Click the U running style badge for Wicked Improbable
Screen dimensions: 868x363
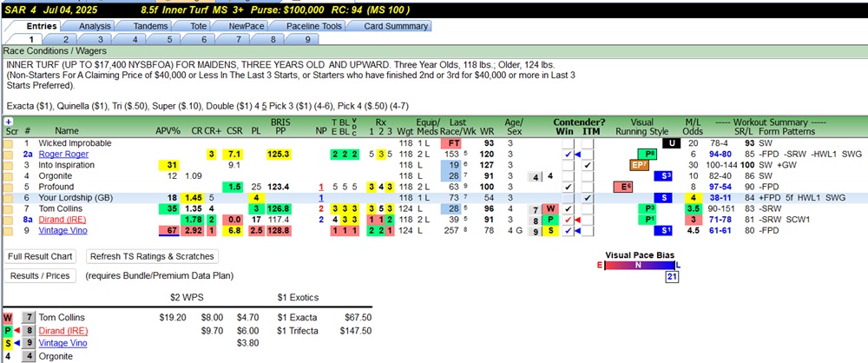coord(671,143)
